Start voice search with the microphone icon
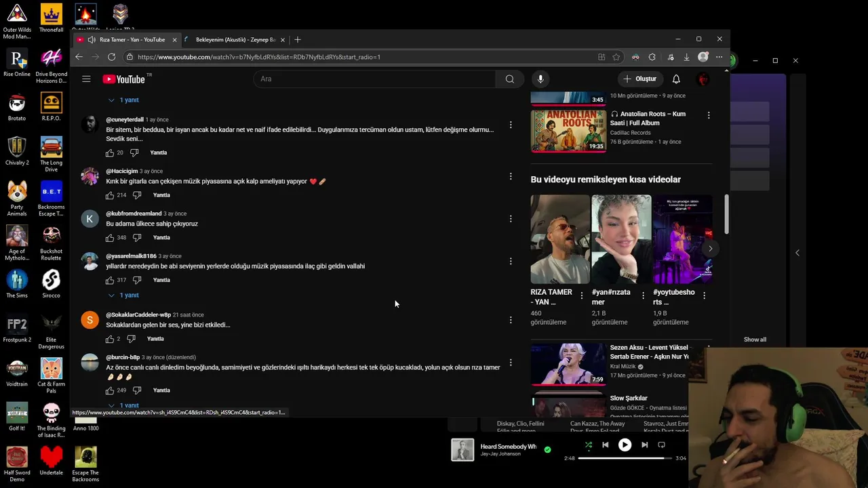 (x=540, y=79)
